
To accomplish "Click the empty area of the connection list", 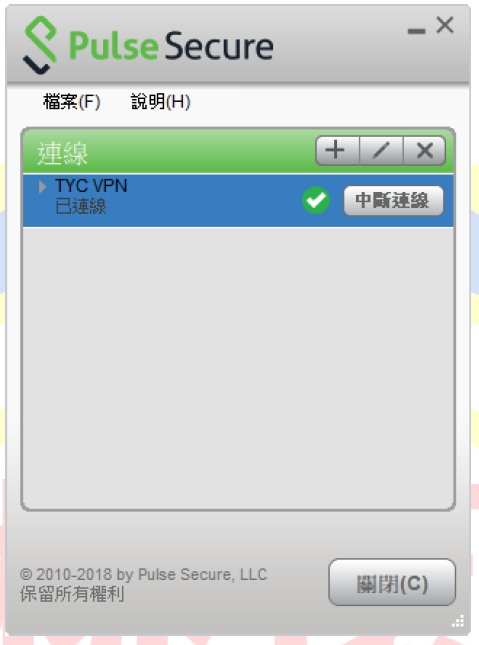I will [238, 367].
